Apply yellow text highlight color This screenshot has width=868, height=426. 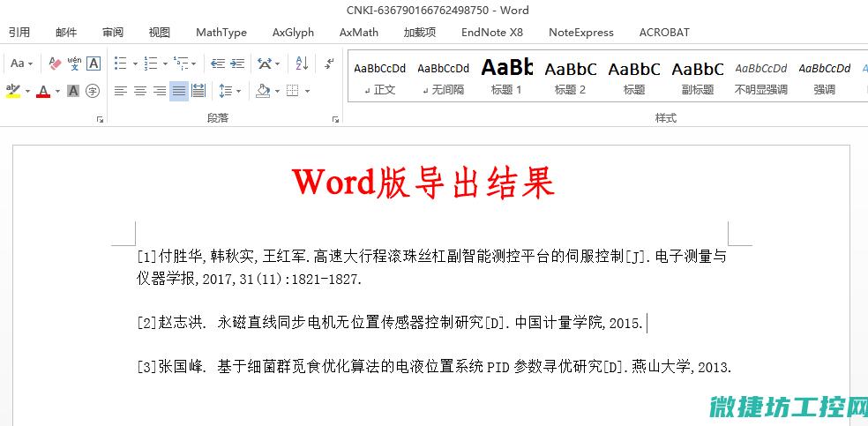click(x=13, y=91)
